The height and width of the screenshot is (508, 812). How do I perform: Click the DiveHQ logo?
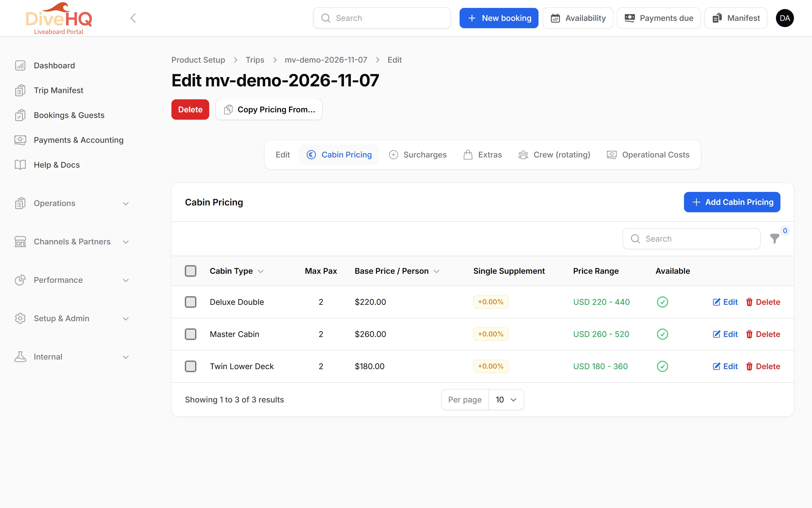click(x=59, y=18)
